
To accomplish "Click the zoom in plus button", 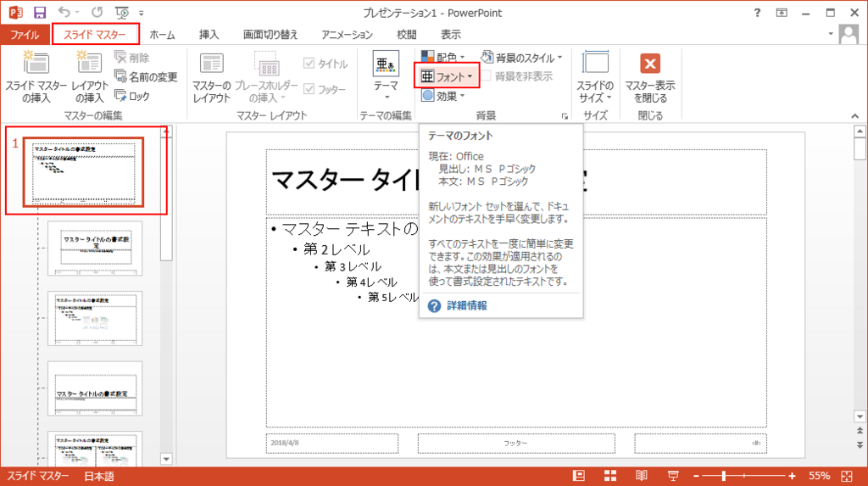I will (793, 476).
